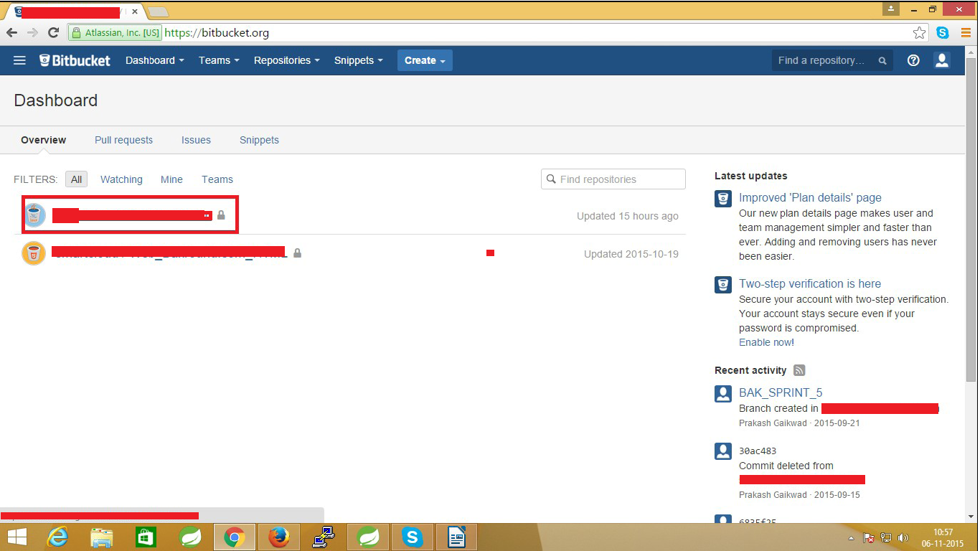Screen dimensions: 980x551
Task: Open the Improved 'Plan details' page article
Action: click(810, 197)
